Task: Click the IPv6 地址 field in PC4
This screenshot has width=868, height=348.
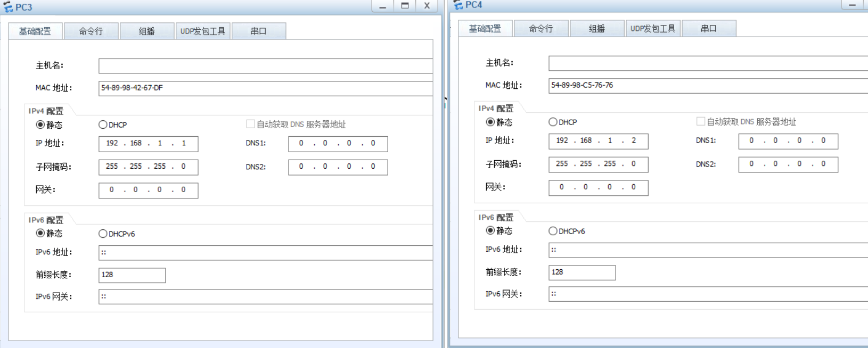Action: coord(708,250)
